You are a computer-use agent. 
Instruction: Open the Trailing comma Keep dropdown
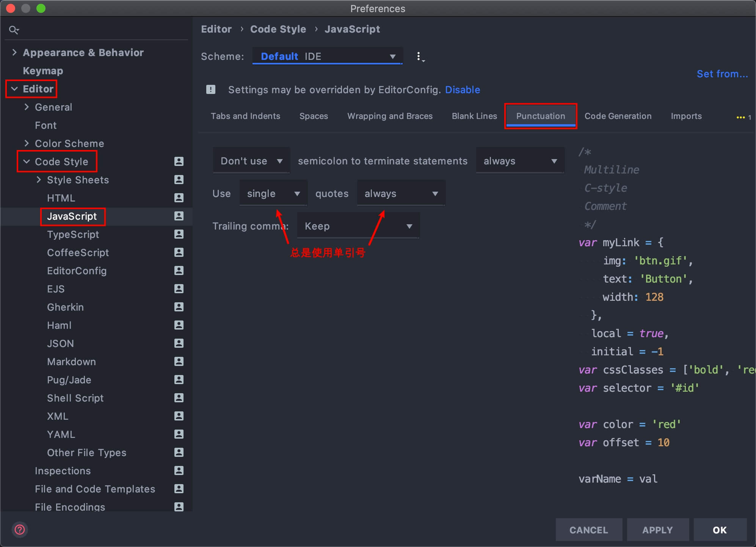point(358,226)
